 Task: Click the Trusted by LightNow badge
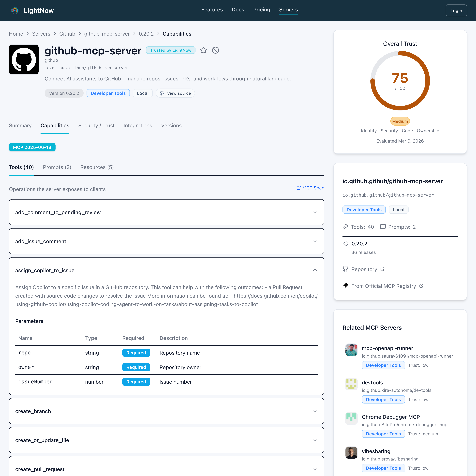[x=170, y=50]
